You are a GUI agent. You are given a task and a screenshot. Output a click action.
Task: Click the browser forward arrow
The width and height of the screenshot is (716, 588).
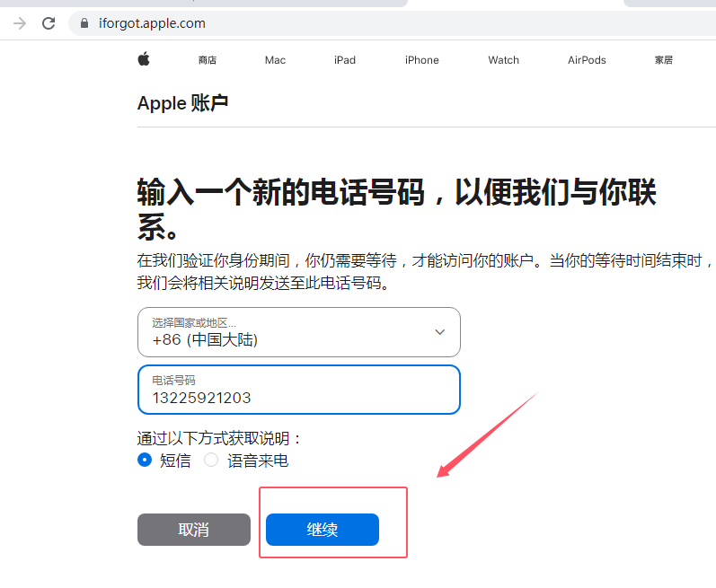point(20,23)
